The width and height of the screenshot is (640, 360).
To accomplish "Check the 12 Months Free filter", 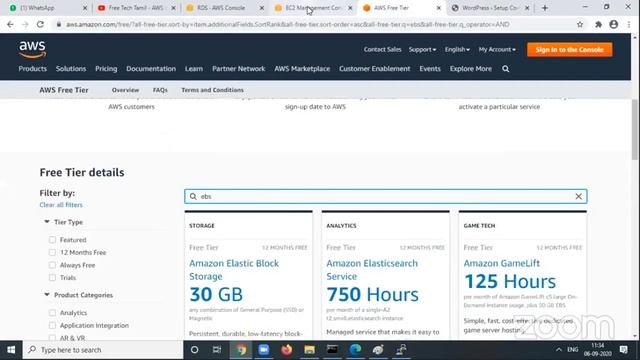I will pyautogui.click(x=52, y=253).
